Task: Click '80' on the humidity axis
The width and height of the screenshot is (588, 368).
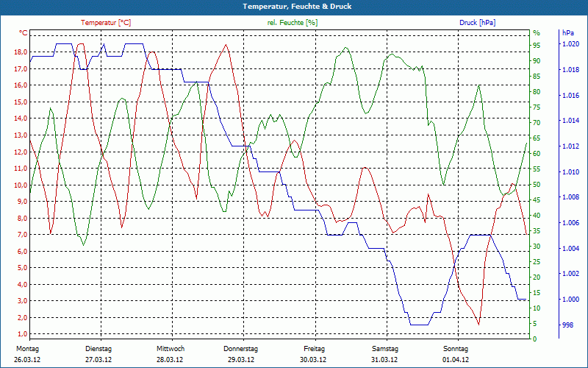Action: [537, 91]
